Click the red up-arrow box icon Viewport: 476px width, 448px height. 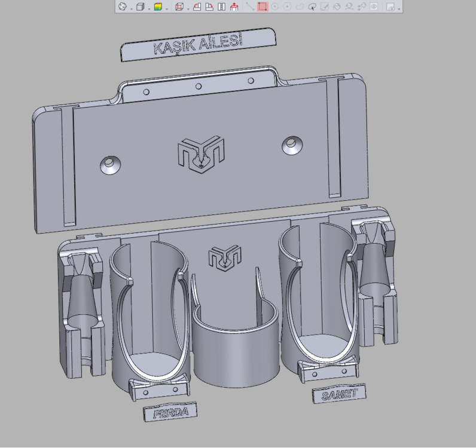(234, 7)
